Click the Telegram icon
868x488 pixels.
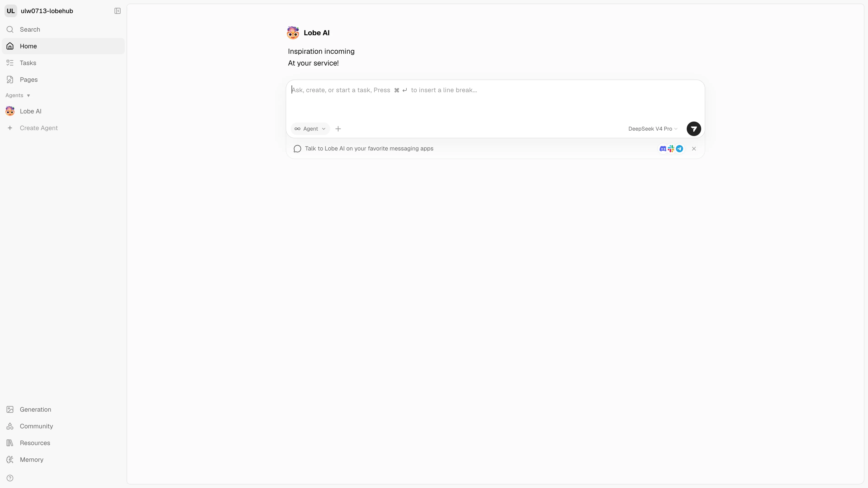680,148
